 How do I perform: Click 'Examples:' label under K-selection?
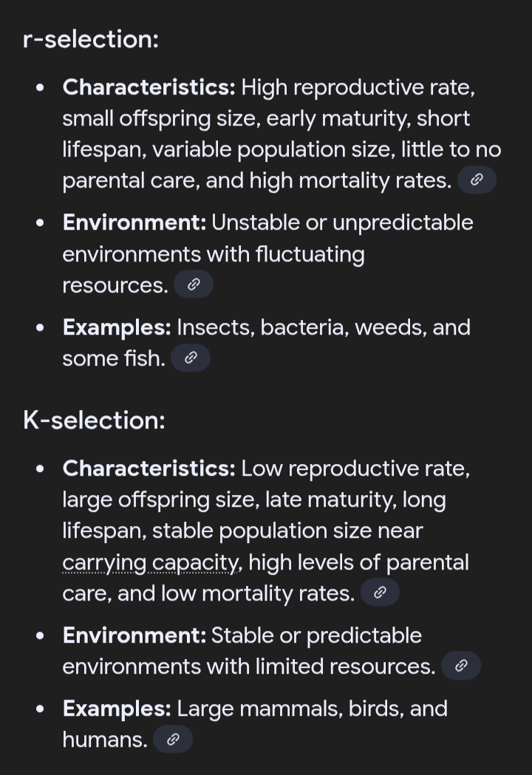point(117,709)
